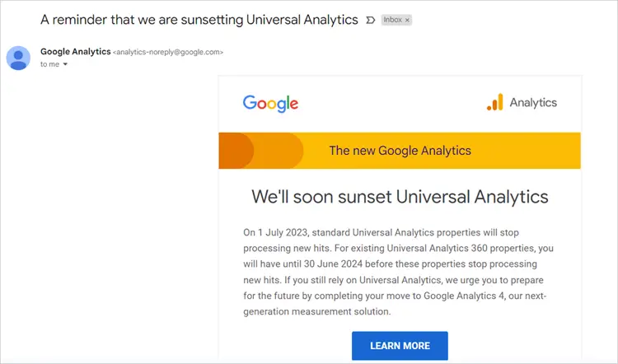Click the colorful Google logo
The image size is (618, 364).
tap(270, 104)
